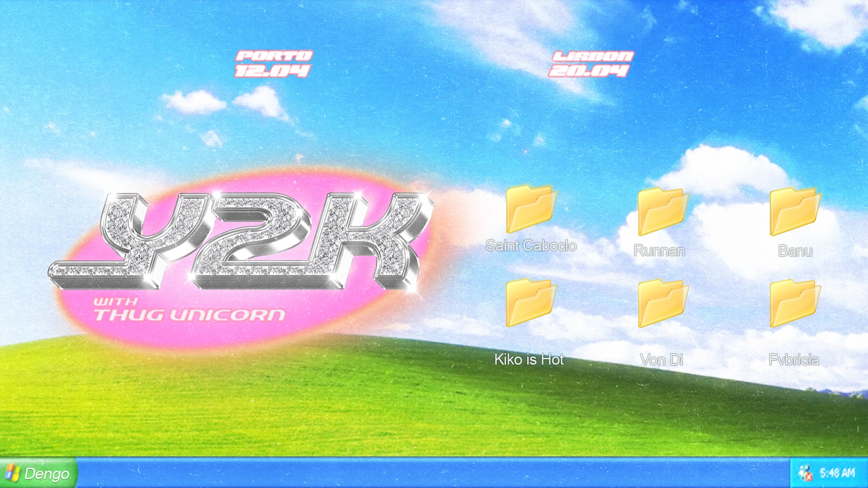The height and width of the screenshot is (488, 868).
Task: Click the Runnan folder label
Action: 659,251
